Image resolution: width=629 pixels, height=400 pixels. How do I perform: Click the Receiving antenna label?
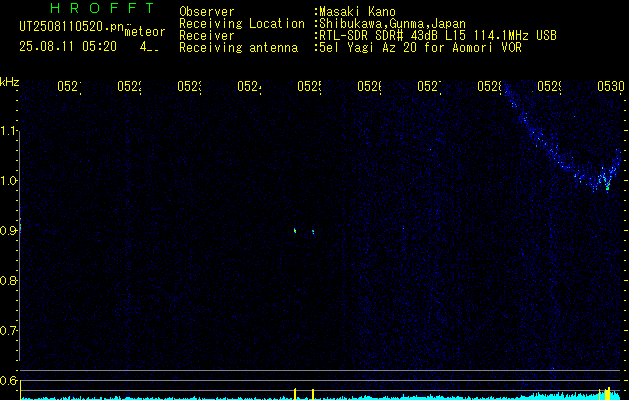pos(238,48)
